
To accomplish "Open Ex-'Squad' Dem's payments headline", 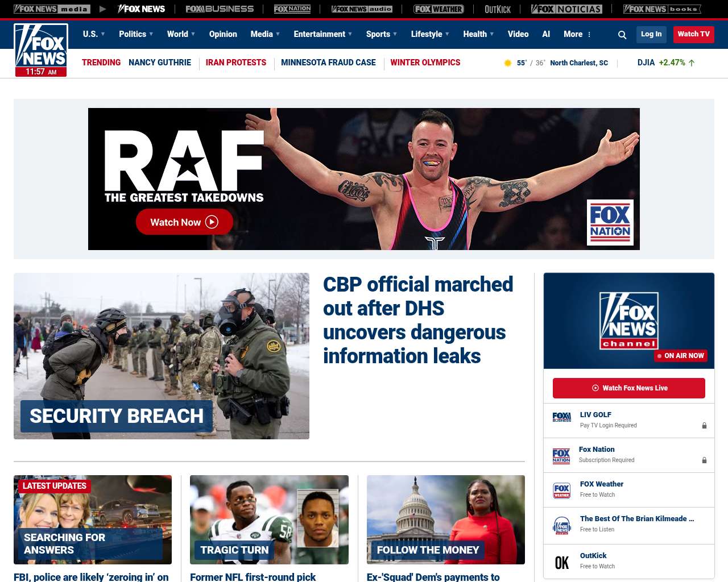I will tap(433, 577).
